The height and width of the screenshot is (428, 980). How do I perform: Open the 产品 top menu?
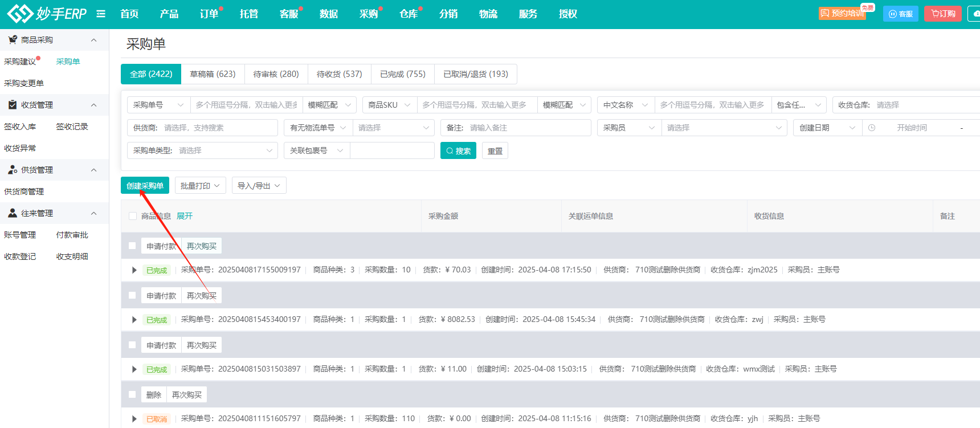coord(169,14)
